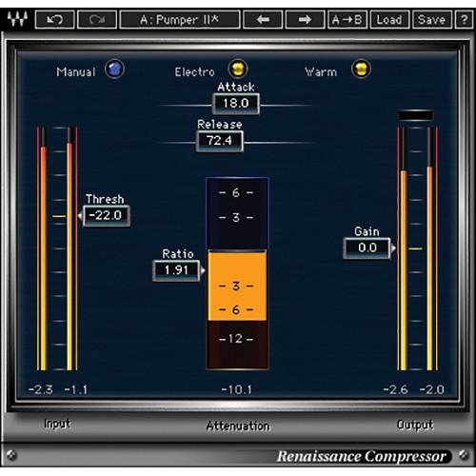The image size is (476, 476).
Task: Click the yellow threshold marker on input meter
Action: pos(59,216)
